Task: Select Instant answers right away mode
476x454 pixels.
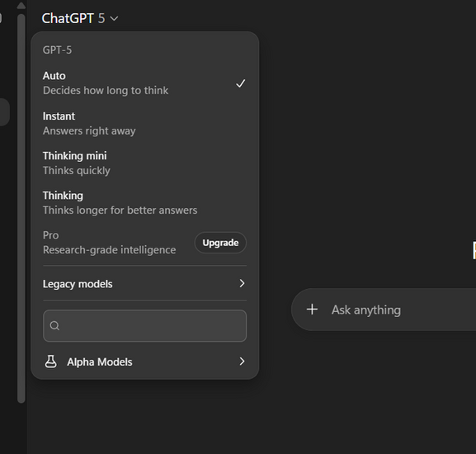Action: pyautogui.click(x=145, y=123)
